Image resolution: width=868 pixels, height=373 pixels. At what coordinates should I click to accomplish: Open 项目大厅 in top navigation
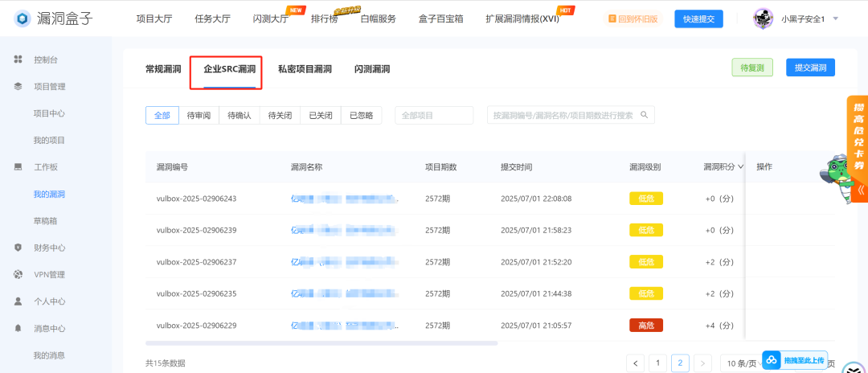tap(154, 18)
